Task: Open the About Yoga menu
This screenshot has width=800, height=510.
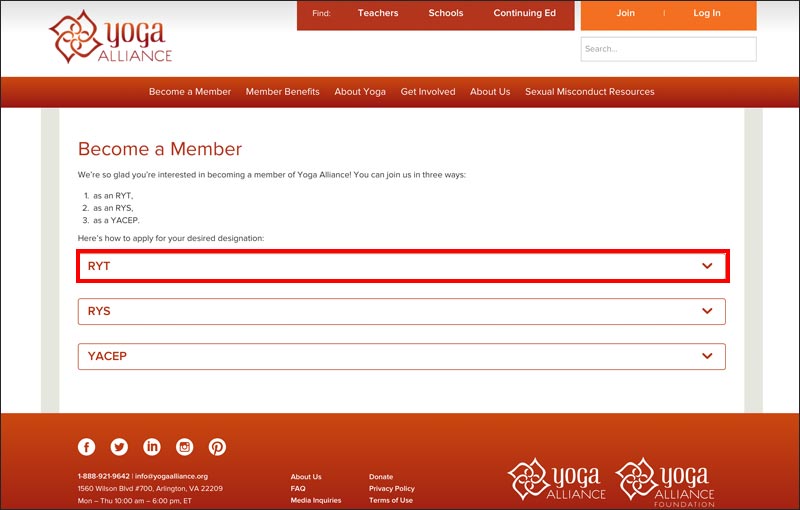Action: tap(360, 92)
